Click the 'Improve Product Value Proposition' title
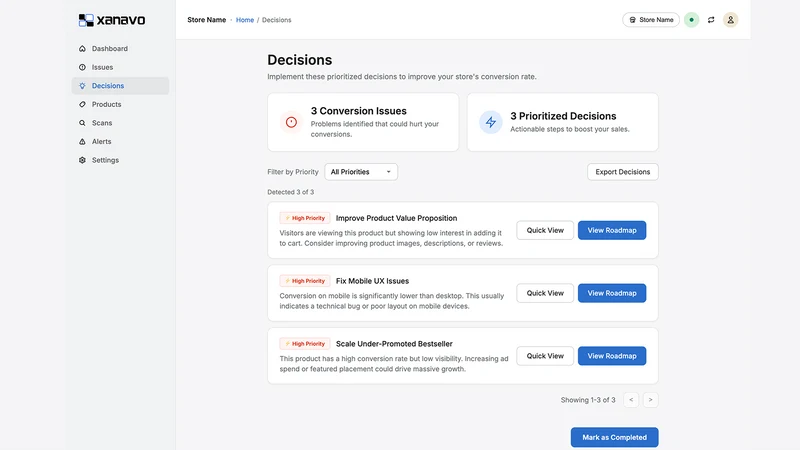Viewport: 800px width, 450px height. (396, 218)
